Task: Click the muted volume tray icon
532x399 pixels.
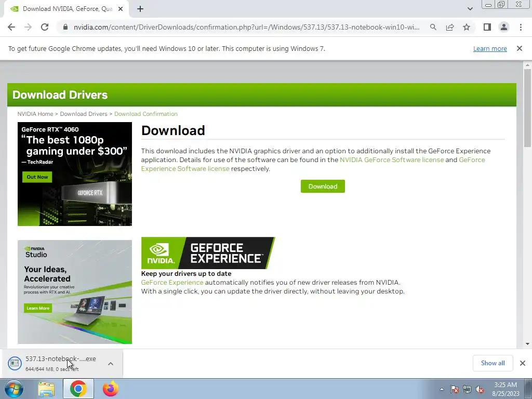Action: coord(480,390)
